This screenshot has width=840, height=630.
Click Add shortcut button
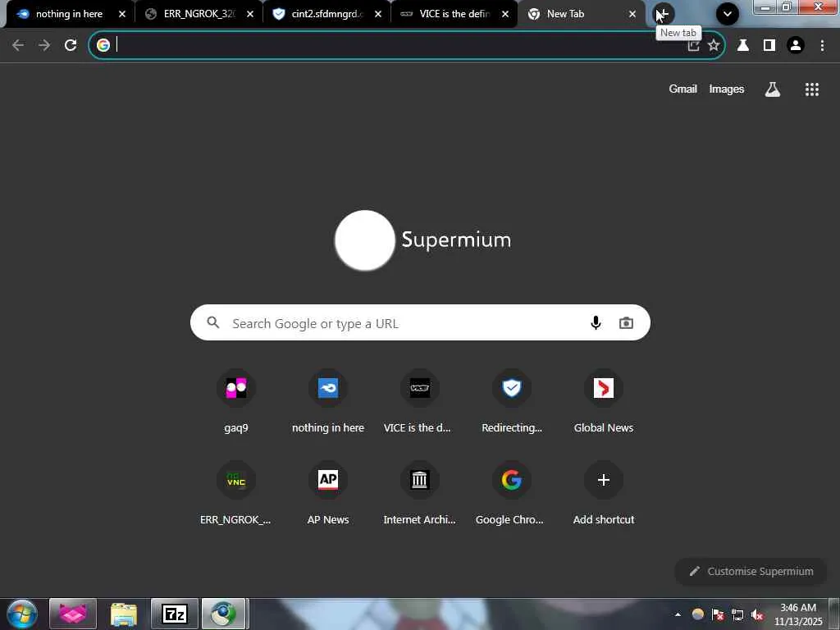click(x=603, y=493)
